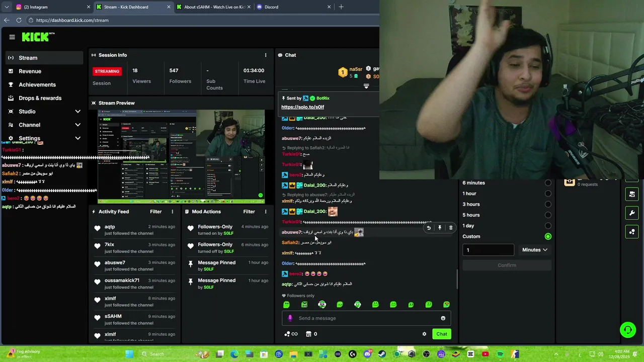The height and width of the screenshot is (362, 644).
Task: Select the 3 hours duration option
Action: [x=548, y=204]
